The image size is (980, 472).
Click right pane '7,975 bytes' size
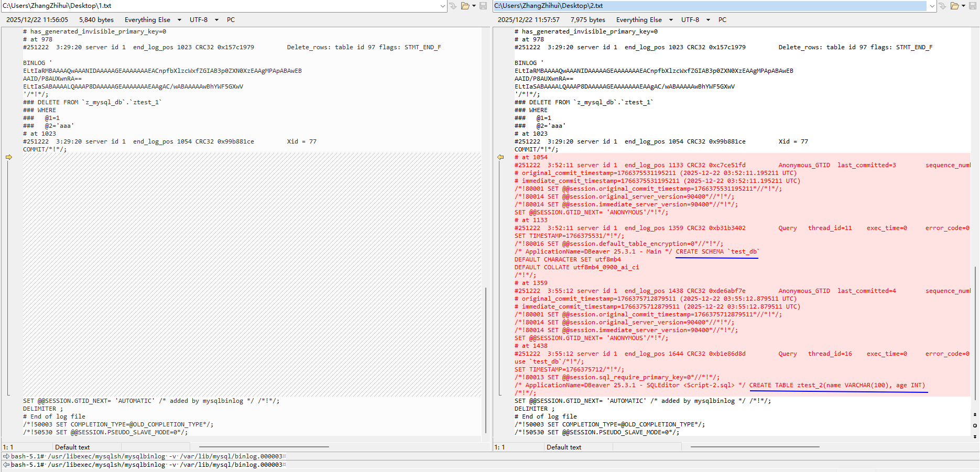pos(588,20)
